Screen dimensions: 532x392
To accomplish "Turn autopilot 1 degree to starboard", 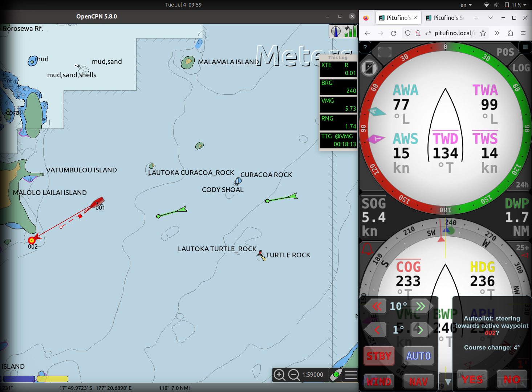I will [x=422, y=330].
